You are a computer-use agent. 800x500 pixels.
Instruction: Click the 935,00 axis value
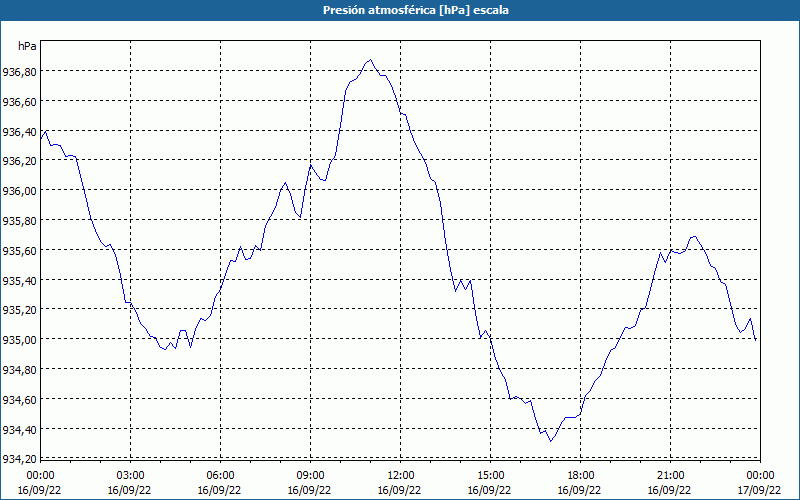[x=19, y=340]
